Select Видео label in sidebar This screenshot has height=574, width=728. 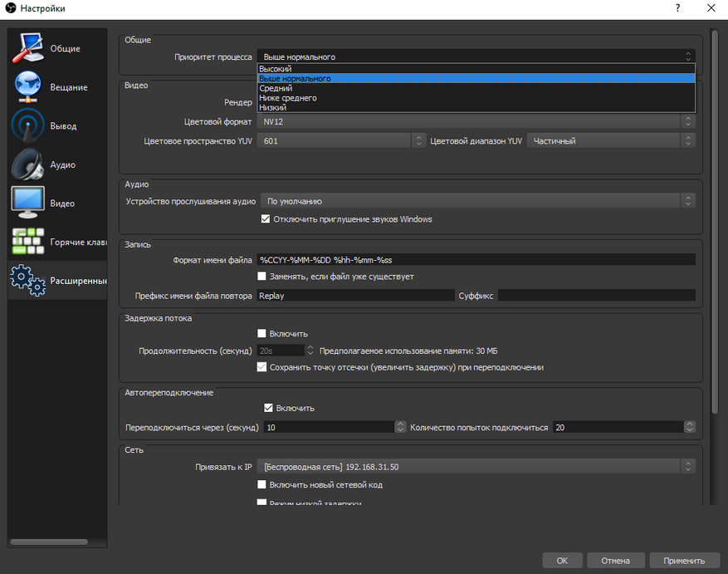click(62, 204)
